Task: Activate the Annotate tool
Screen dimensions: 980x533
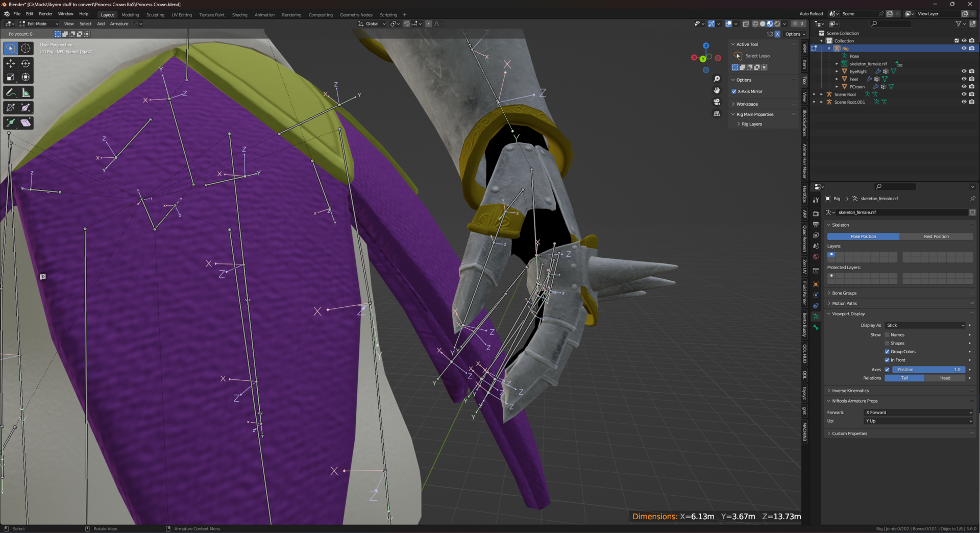Action: (x=10, y=92)
